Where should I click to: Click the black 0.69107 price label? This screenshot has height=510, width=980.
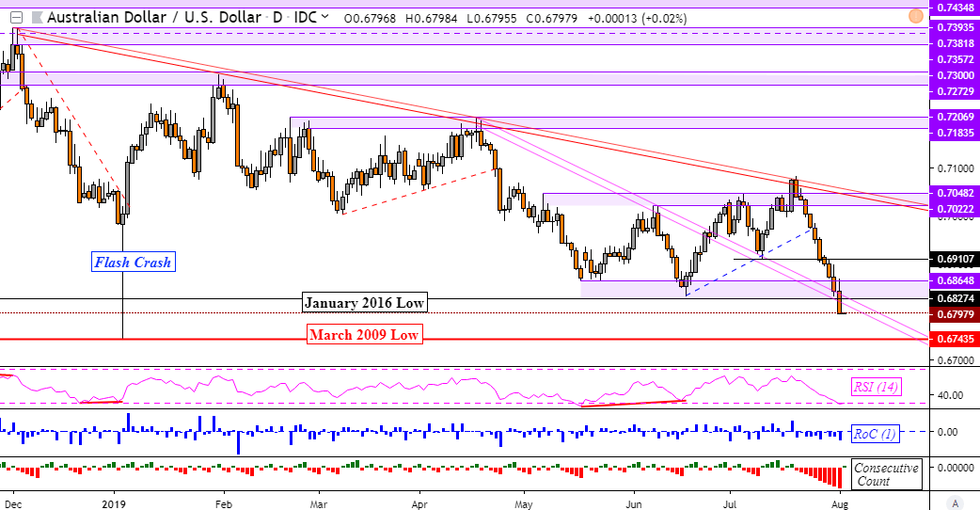click(956, 259)
